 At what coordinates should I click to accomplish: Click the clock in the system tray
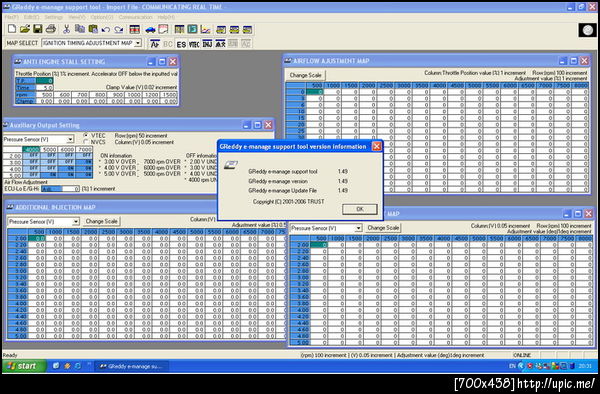click(585, 366)
